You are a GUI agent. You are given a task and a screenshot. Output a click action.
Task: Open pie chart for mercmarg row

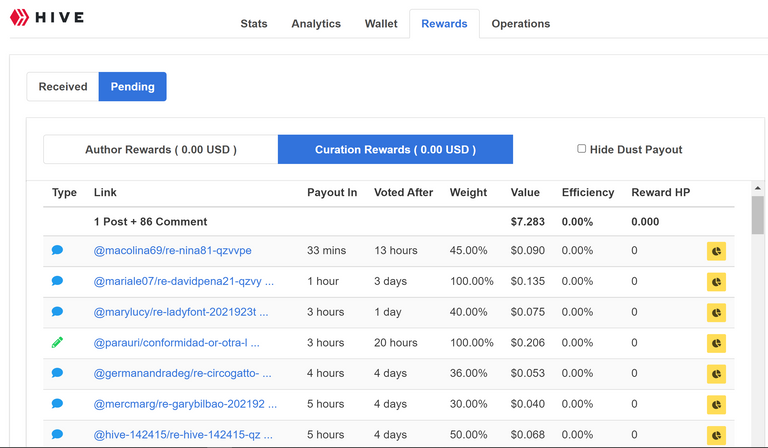pos(716,404)
